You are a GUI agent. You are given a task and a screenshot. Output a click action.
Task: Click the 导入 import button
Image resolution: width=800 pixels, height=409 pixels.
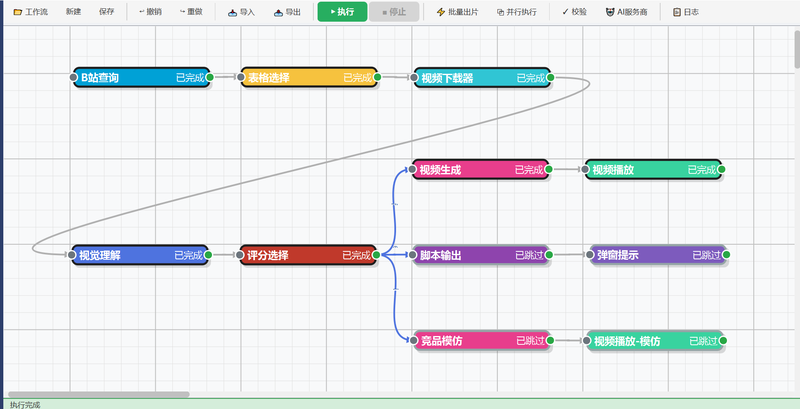[x=241, y=12]
